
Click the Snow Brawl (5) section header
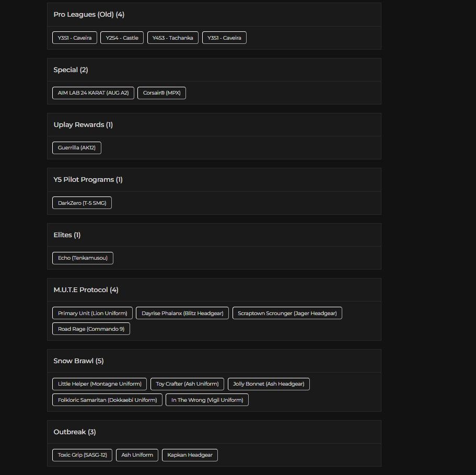coord(78,361)
